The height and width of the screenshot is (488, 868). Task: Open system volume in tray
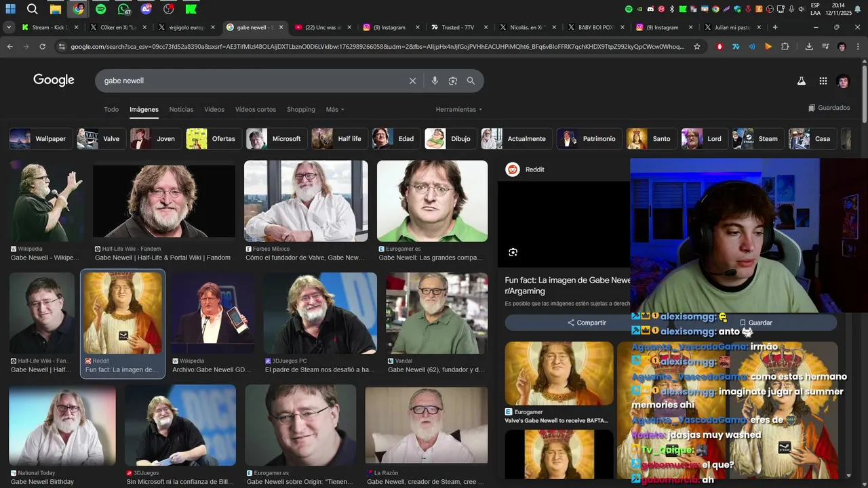(x=801, y=9)
